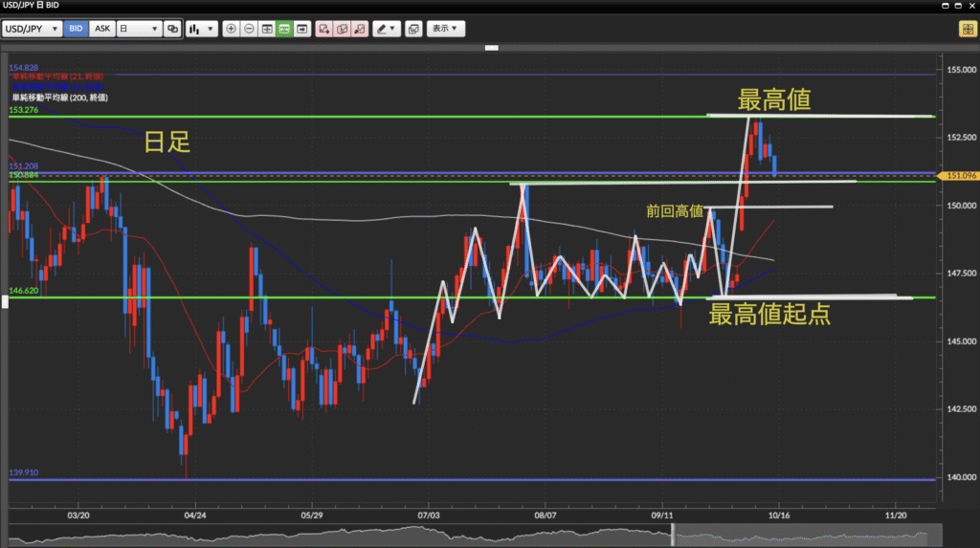This screenshot has width=980, height=548.
Task: Click the green highlighted chart display icon
Action: tap(284, 29)
